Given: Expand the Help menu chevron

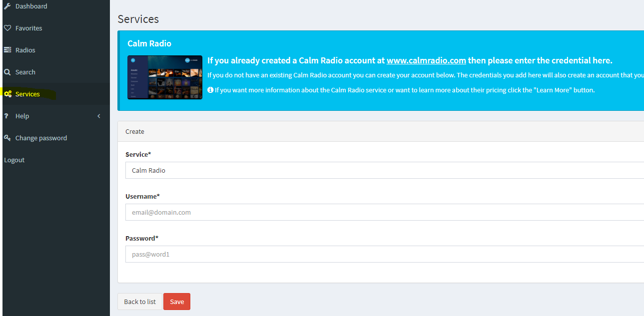Looking at the screenshot, I should pos(99,116).
